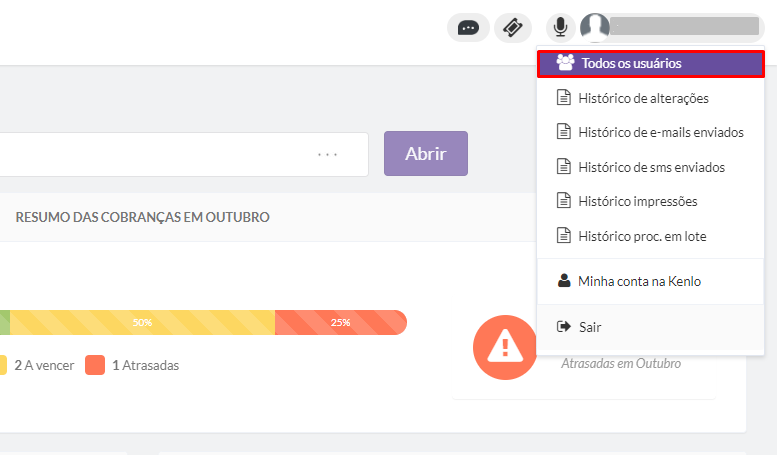
Task: Click document icon beside Histórico de sms enviados
Action: pyautogui.click(x=563, y=167)
